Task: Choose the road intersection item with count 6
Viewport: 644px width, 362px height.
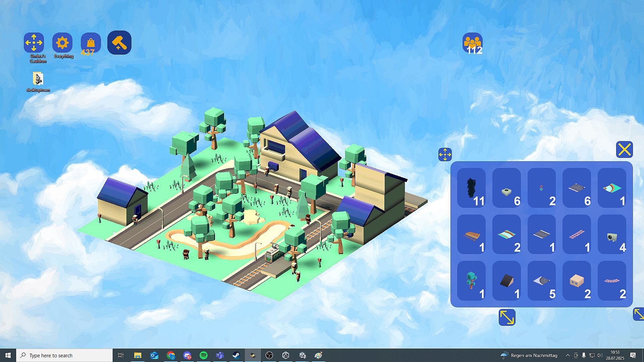Action: [x=576, y=188]
